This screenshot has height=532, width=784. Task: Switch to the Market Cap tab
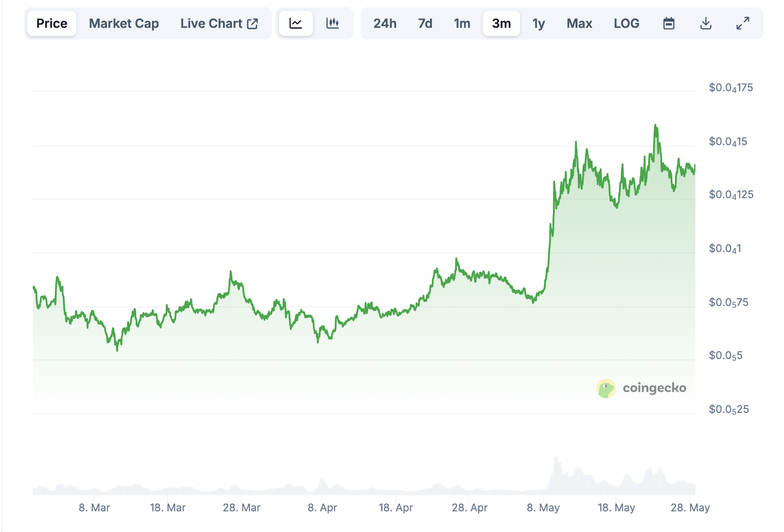click(x=124, y=24)
